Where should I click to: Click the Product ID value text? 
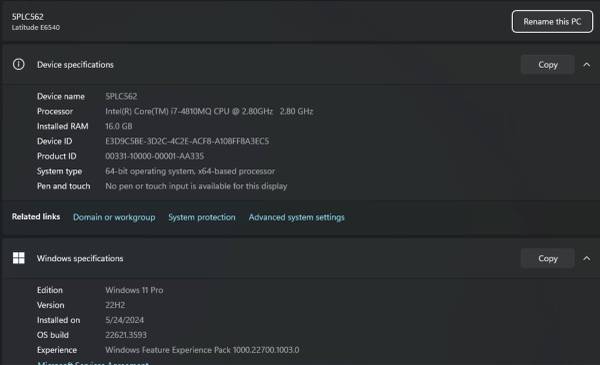point(155,156)
